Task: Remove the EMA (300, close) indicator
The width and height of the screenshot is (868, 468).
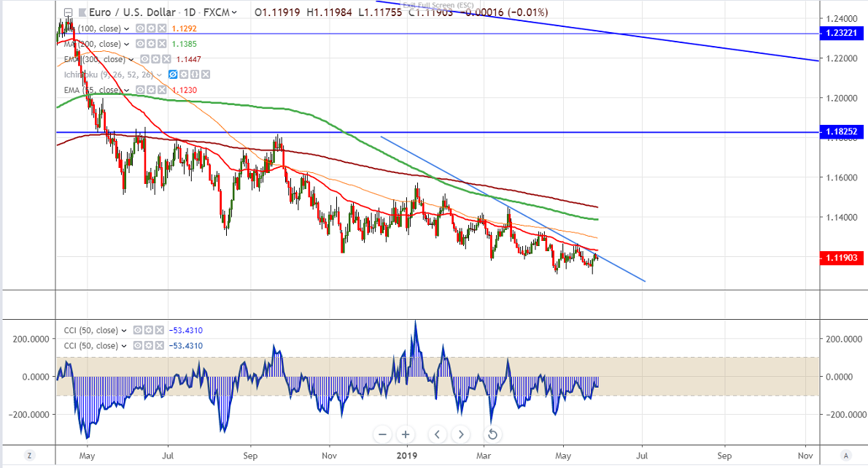Action: (166, 59)
